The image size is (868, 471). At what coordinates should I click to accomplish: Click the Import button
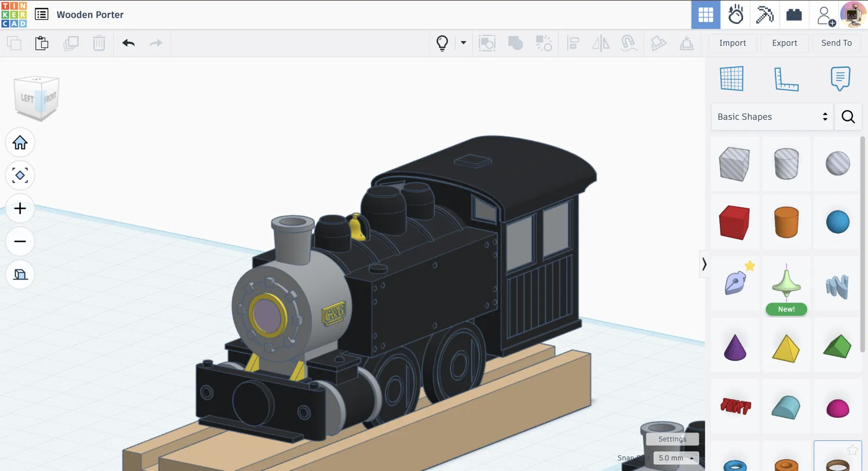(732, 43)
